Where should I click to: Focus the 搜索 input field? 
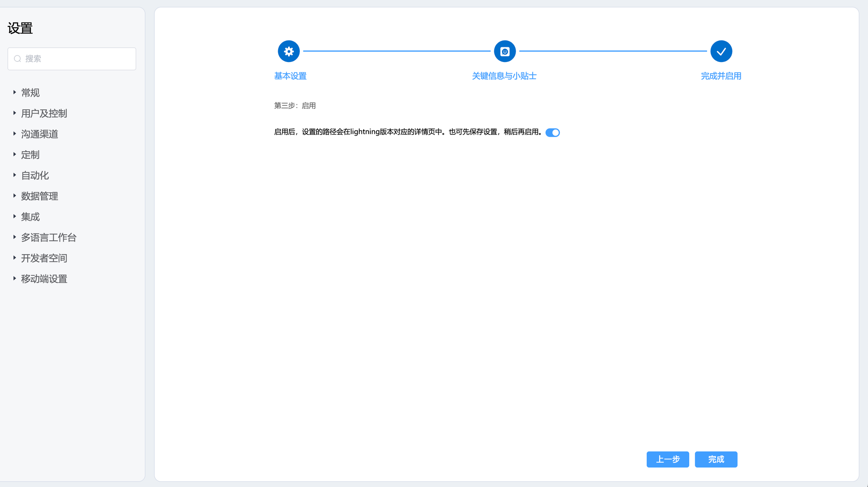(78, 59)
